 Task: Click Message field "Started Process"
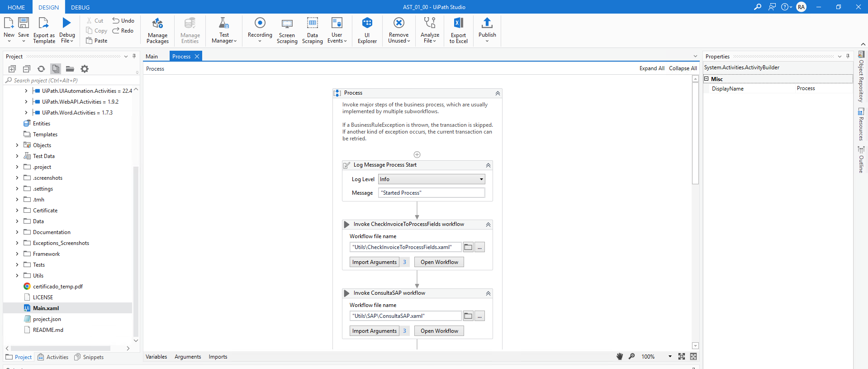[432, 193]
